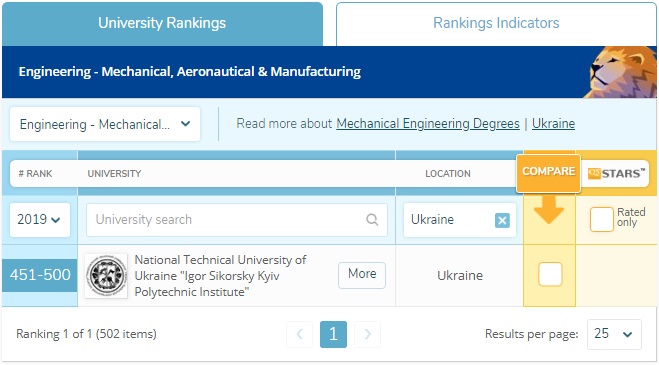Click the LOCATION column header

tap(448, 174)
